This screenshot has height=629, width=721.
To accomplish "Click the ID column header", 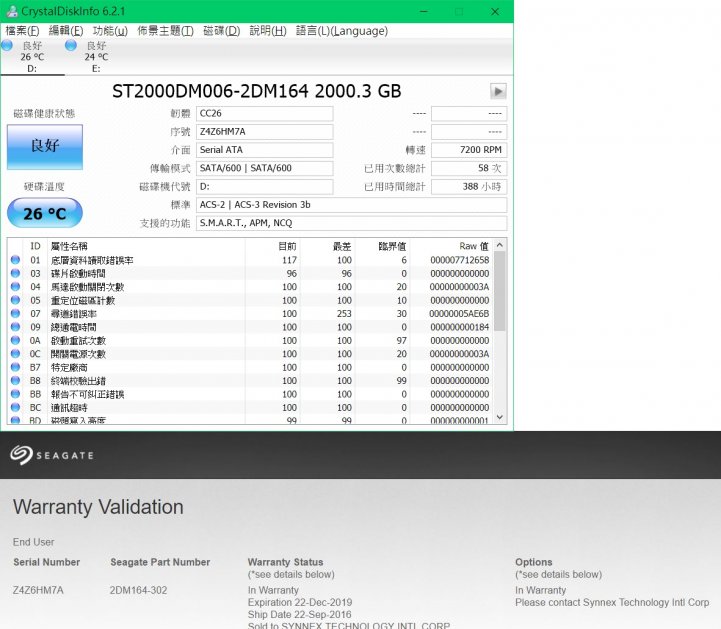I will pos(35,246).
